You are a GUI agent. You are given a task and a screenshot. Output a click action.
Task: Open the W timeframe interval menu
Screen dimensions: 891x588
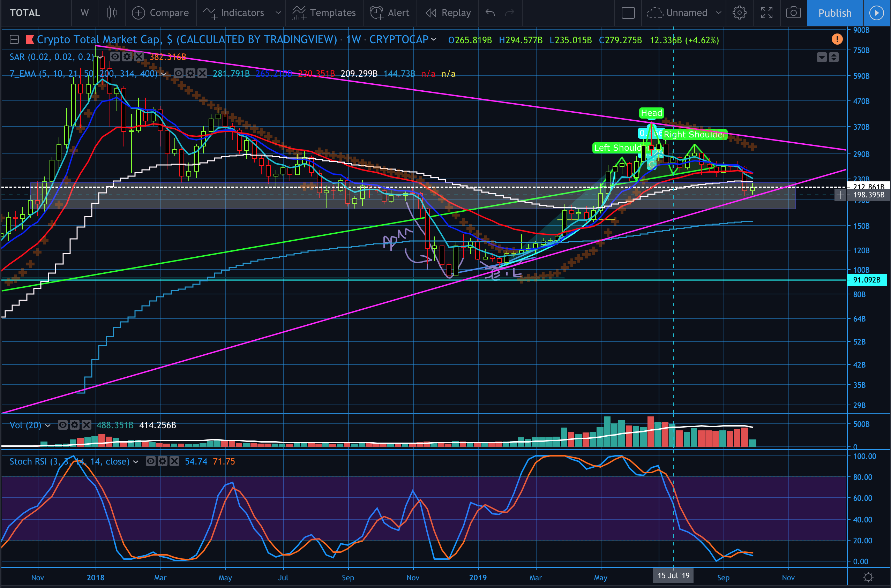(85, 13)
